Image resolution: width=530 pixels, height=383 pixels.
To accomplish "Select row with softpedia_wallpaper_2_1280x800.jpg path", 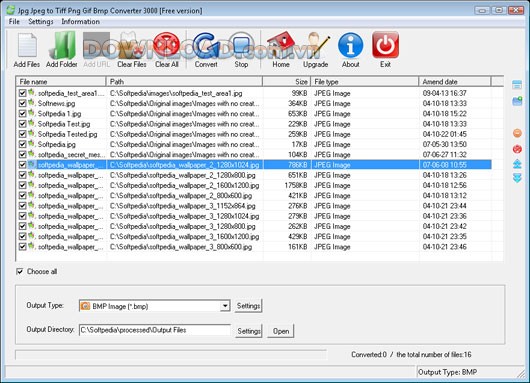I will click(x=254, y=175).
